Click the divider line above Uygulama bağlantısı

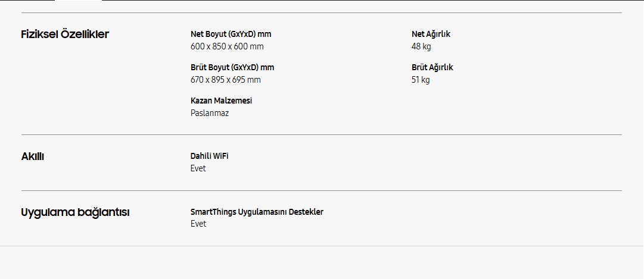click(x=322, y=191)
